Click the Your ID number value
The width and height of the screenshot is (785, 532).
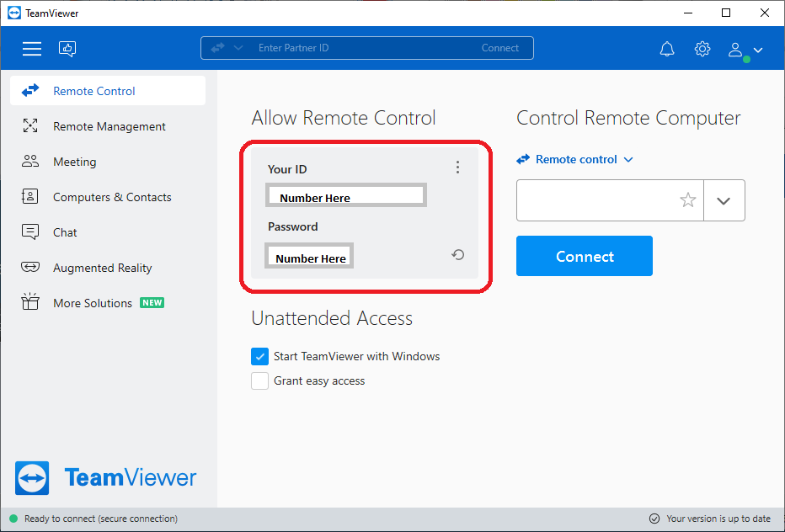(x=346, y=195)
